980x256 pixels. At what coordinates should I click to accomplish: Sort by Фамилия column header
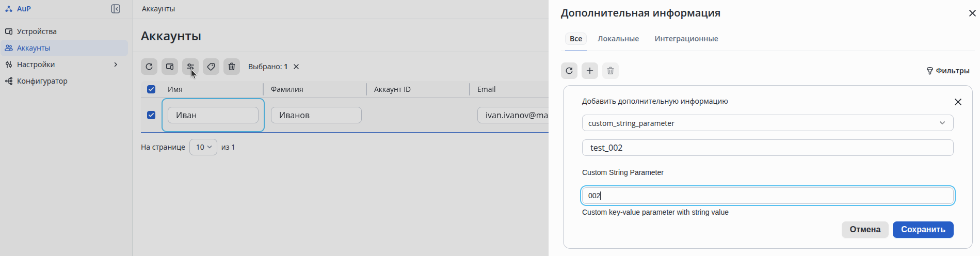287,89
